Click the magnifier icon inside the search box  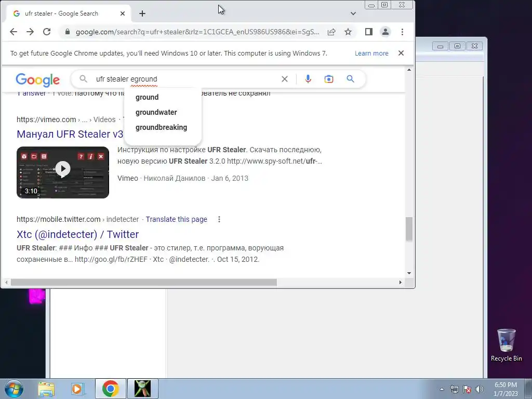coord(83,79)
